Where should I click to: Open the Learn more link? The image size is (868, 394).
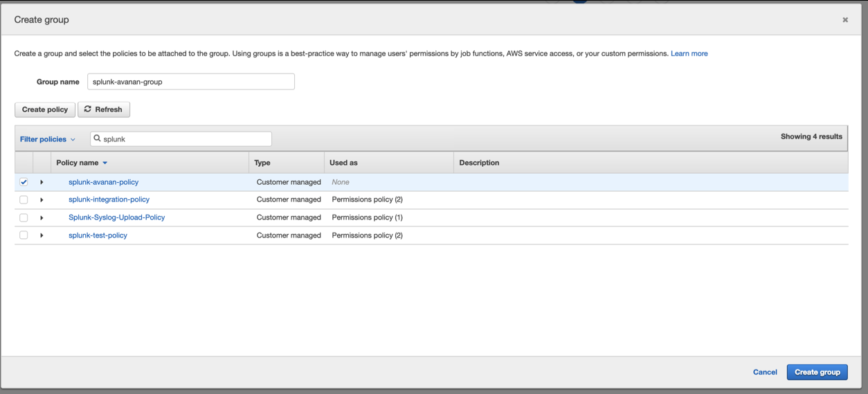pyautogui.click(x=689, y=53)
